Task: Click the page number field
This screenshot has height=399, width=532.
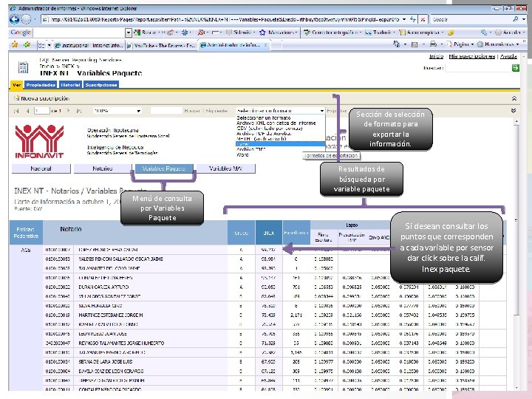Action: point(41,111)
